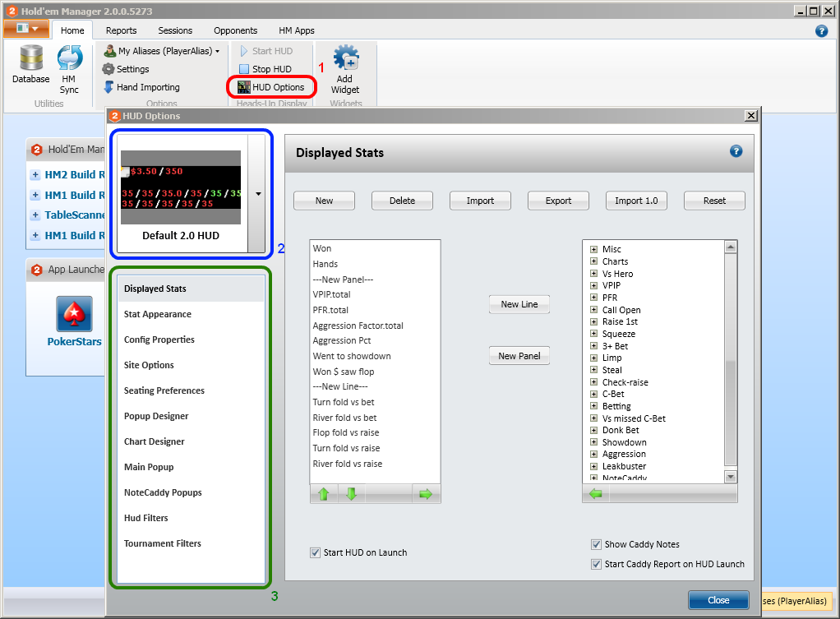Remove stat using the right green arrow
Viewport: 840px width, 619px height.
[426, 494]
